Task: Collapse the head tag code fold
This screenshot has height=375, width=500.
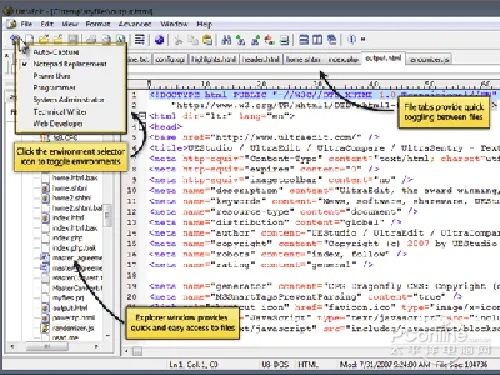Action: click(143, 127)
